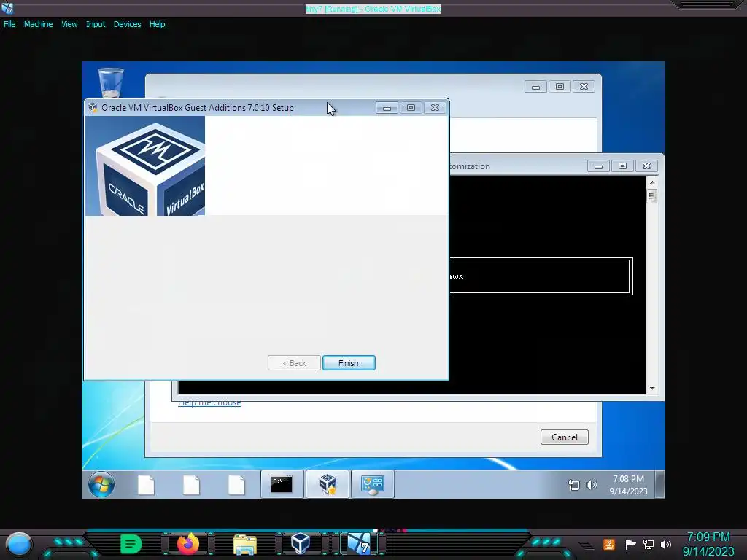Click the guest Show desktop strip
747x560 pixels.
coord(659,484)
